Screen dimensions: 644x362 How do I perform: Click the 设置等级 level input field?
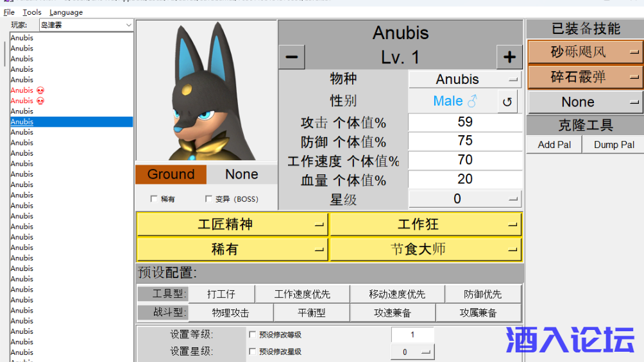point(412,334)
